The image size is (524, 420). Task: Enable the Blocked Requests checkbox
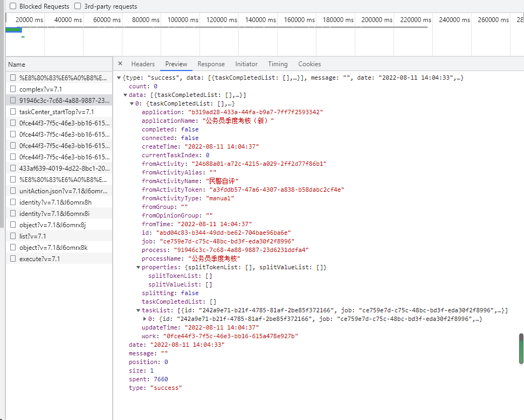(13, 6)
